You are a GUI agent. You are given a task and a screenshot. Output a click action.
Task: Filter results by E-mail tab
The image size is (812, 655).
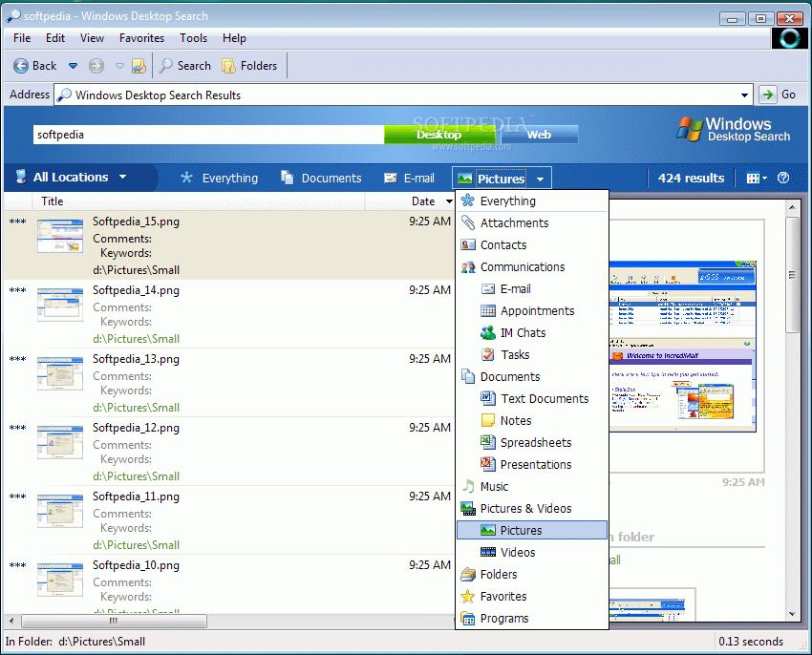click(409, 179)
